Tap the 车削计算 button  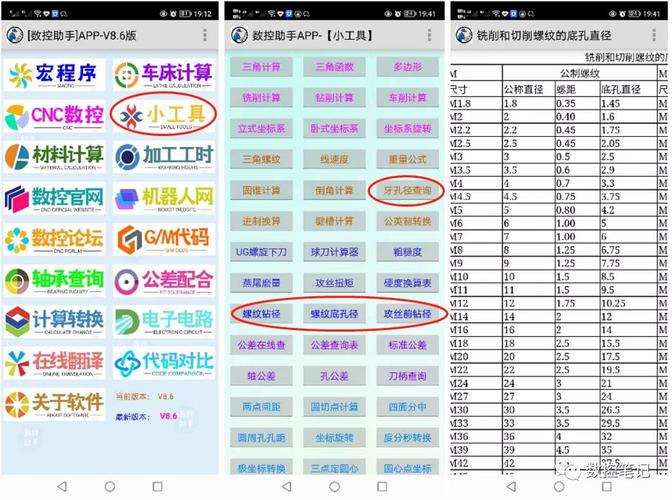pyautogui.click(x=408, y=98)
